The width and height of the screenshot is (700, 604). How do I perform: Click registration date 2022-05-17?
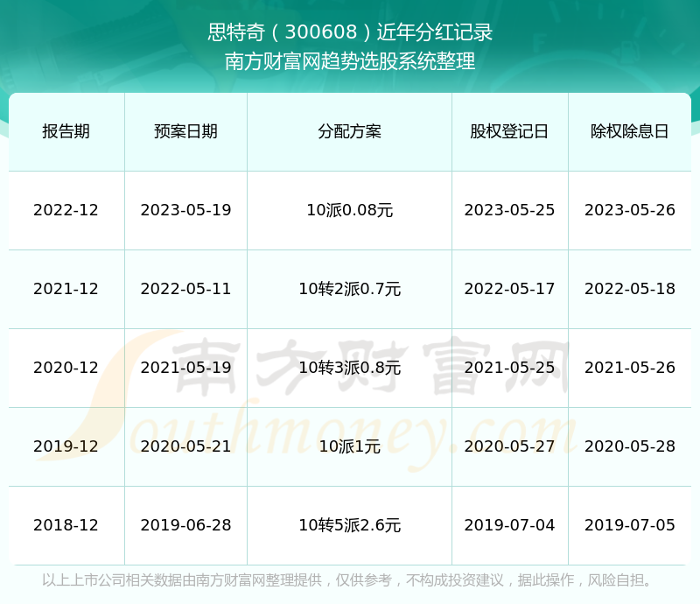[509, 289]
